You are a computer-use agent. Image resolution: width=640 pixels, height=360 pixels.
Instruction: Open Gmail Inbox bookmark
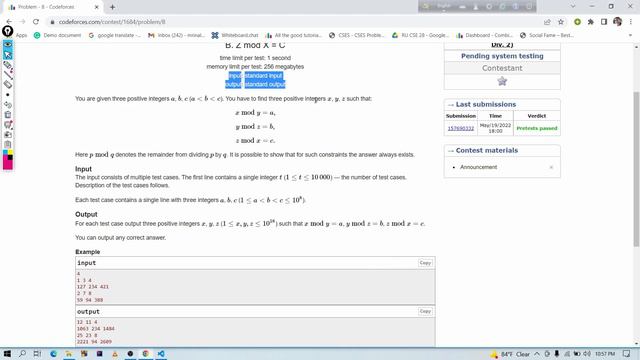point(177,36)
